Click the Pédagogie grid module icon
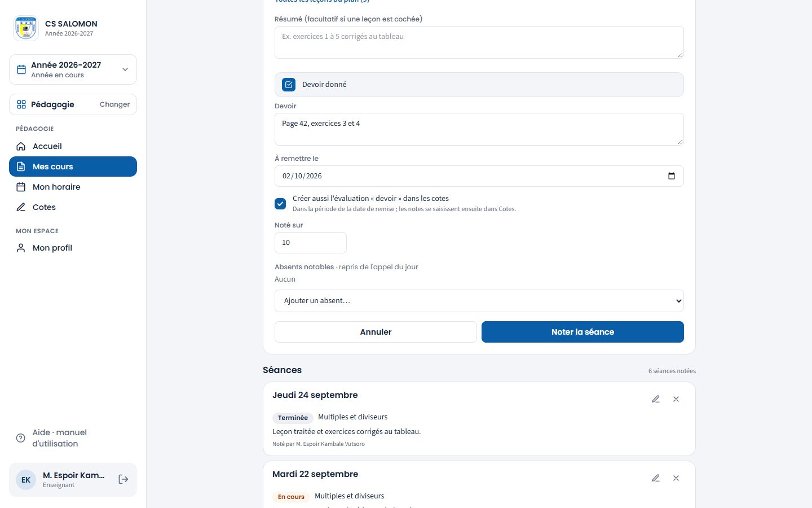This screenshot has width=812, height=508. [21, 104]
